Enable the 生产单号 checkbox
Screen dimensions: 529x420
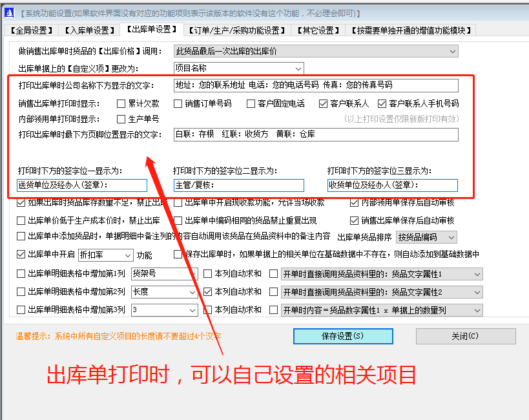120,119
